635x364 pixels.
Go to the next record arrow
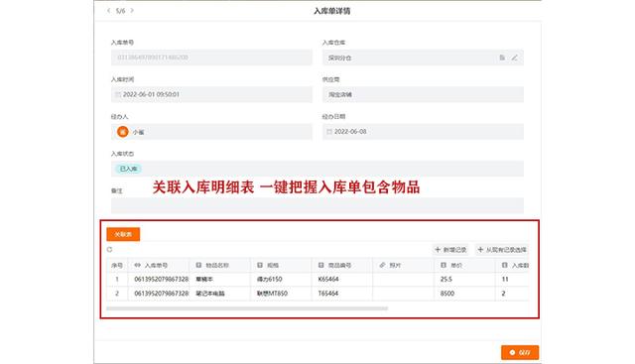coord(132,11)
